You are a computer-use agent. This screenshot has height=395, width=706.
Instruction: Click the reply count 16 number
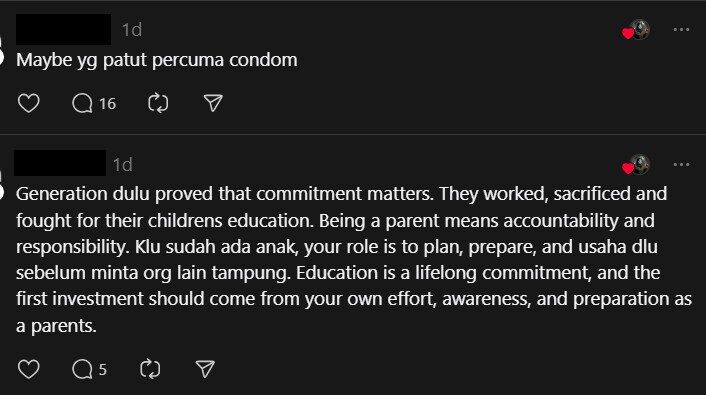[x=107, y=104]
